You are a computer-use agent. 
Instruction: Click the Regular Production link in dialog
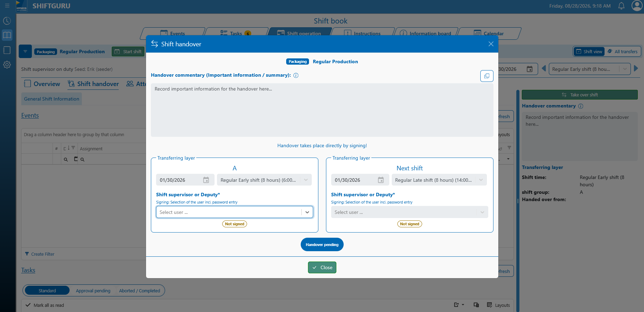(335, 62)
